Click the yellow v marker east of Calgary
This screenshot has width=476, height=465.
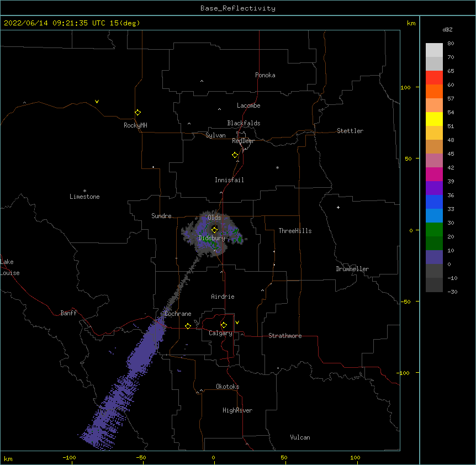coord(237,323)
